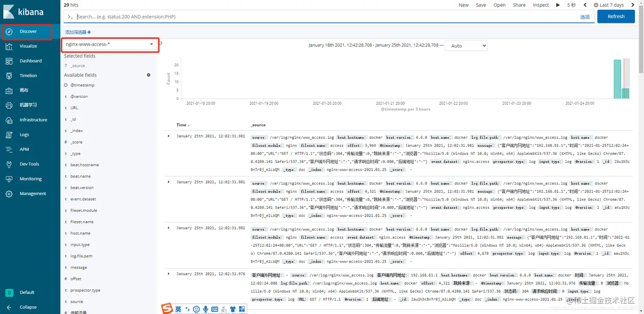The image size is (644, 314).
Task: Open the Auto interval dropdown
Action: coord(466,46)
